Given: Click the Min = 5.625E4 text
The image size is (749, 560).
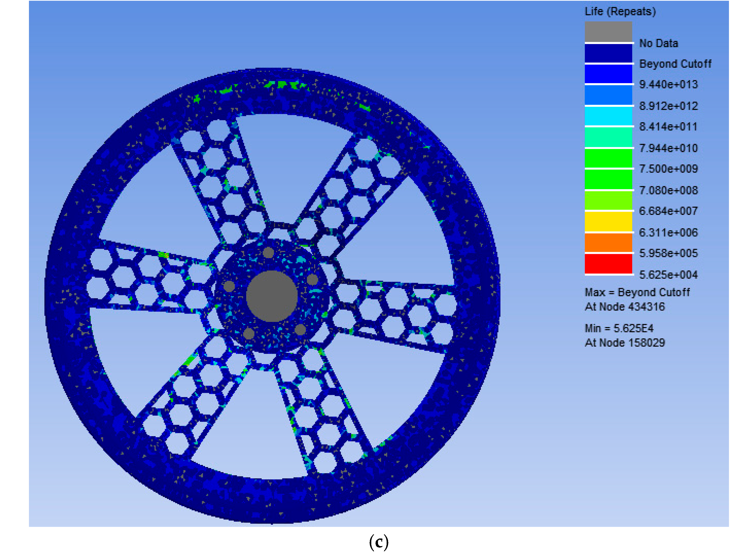Looking at the screenshot, I should pyautogui.click(x=619, y=328).
